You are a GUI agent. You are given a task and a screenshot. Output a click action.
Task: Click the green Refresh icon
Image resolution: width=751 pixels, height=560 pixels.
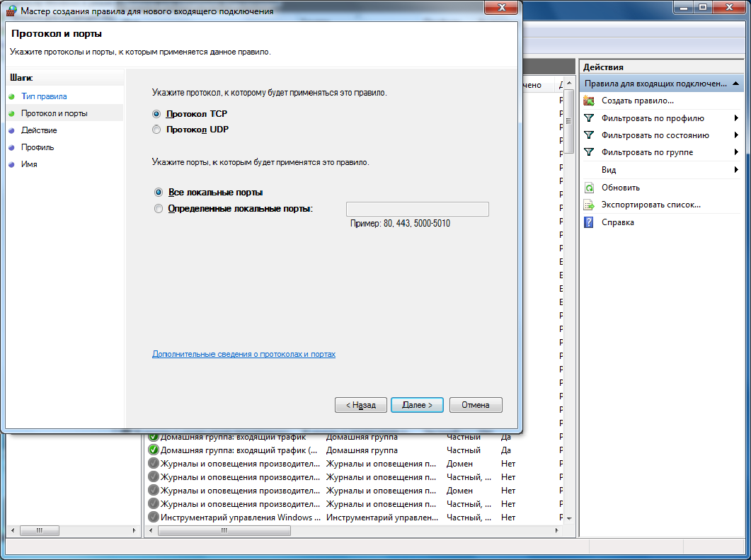[x=589, y=188]
